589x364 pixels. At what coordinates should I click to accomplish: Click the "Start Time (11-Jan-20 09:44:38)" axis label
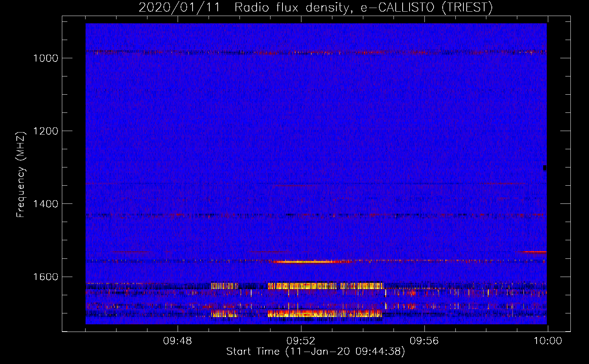click(x=316, y=352)
